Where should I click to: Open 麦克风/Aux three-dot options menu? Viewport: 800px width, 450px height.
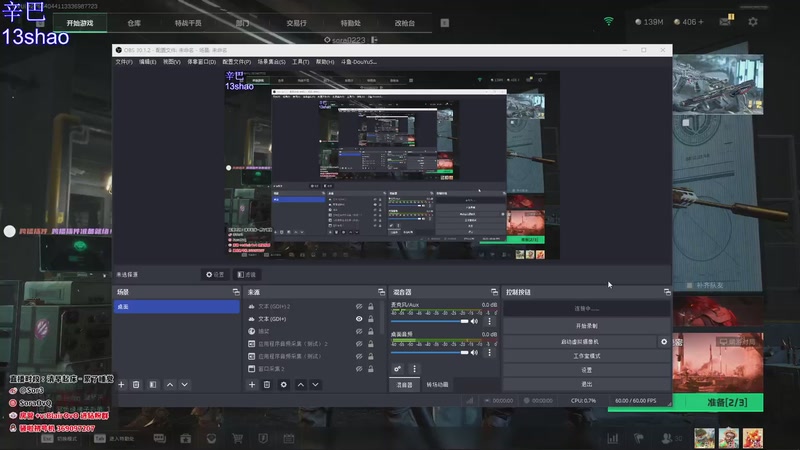489,321
